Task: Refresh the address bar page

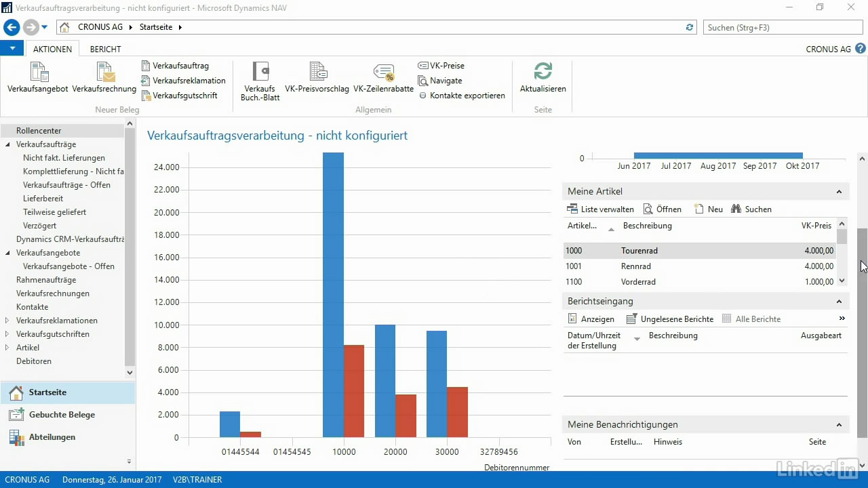Action: coord(690,27)
